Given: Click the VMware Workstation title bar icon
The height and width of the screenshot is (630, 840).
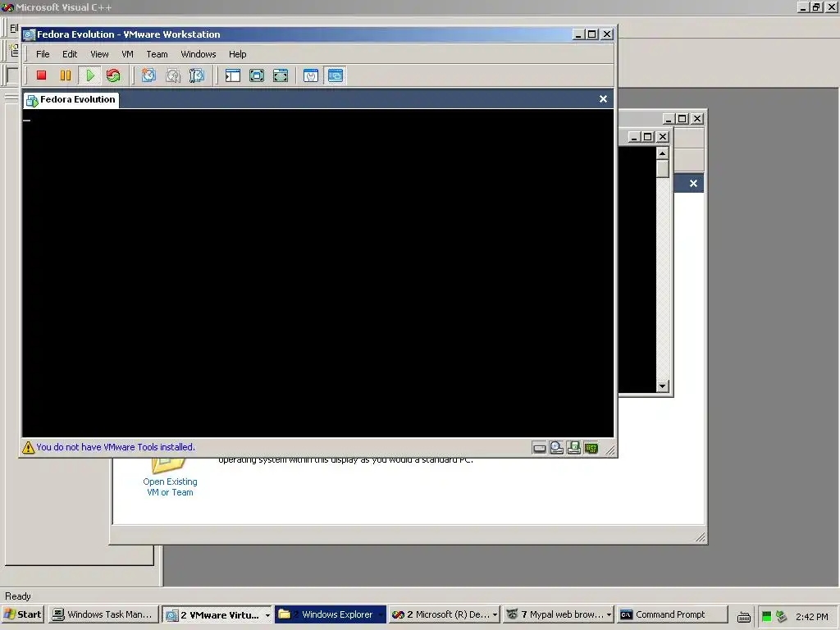Looking at the screenshot, I should pos(29,34).
